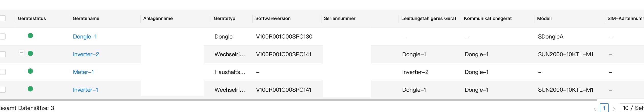
Task: Open the Dongle-1 device link
Action: tap(85, 36)
